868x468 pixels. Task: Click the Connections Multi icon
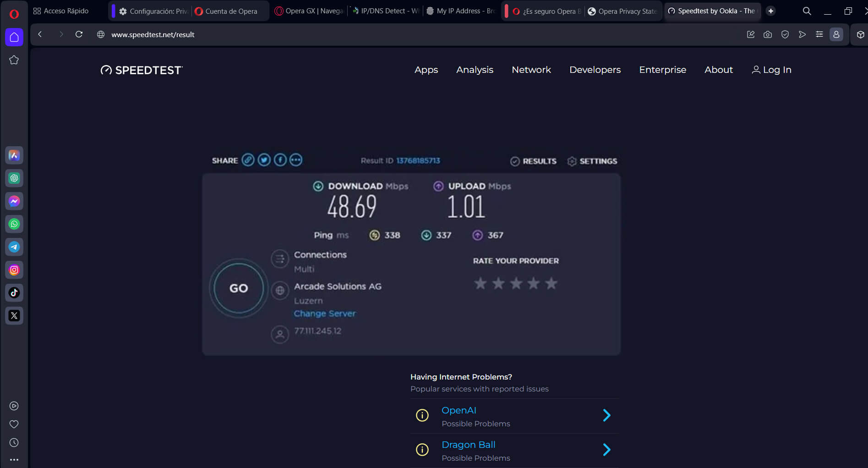click(280, 259)
